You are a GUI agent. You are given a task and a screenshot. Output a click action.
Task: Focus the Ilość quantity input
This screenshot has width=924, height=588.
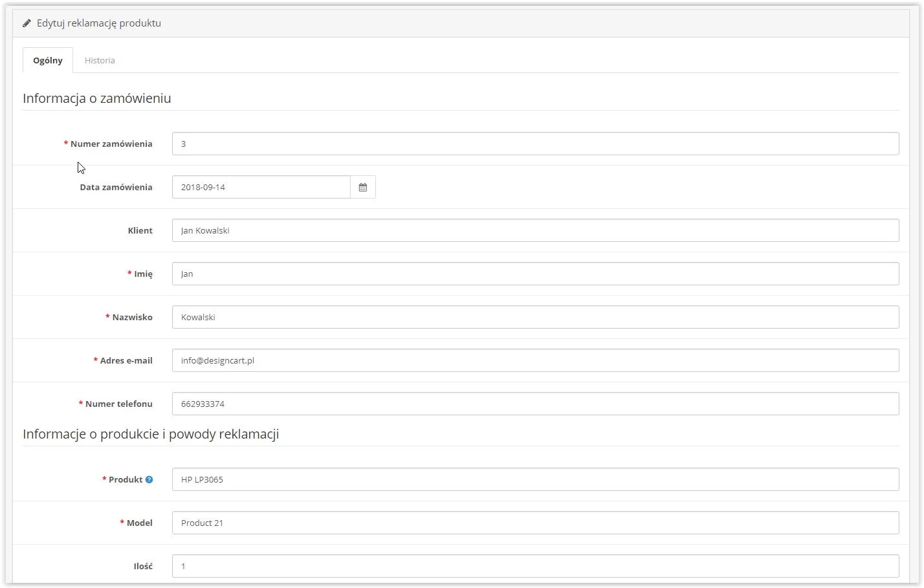(x=535, y=566)
